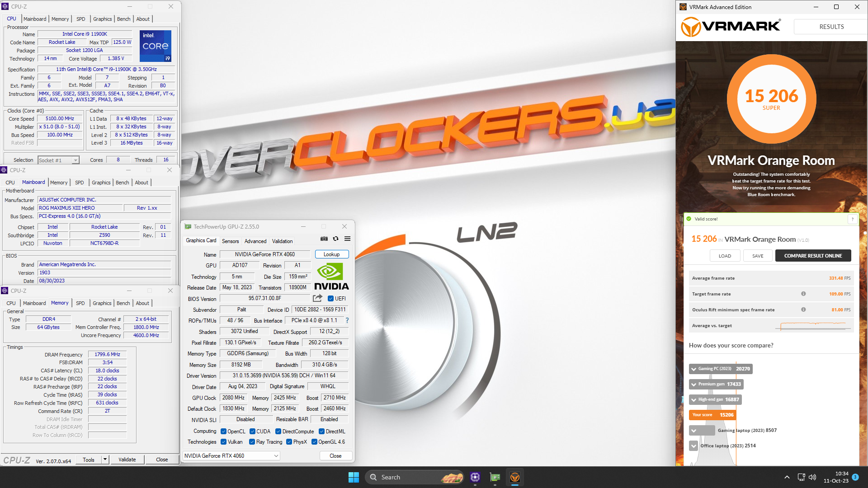Screen dimensions: 868x488
Task: Click the Windows taskbar Search box
Action: point(415,477)
